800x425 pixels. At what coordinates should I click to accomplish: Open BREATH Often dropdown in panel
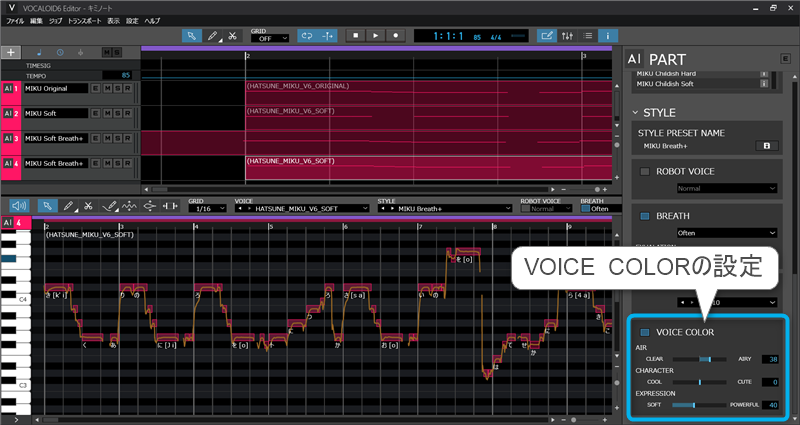point(727,233)
